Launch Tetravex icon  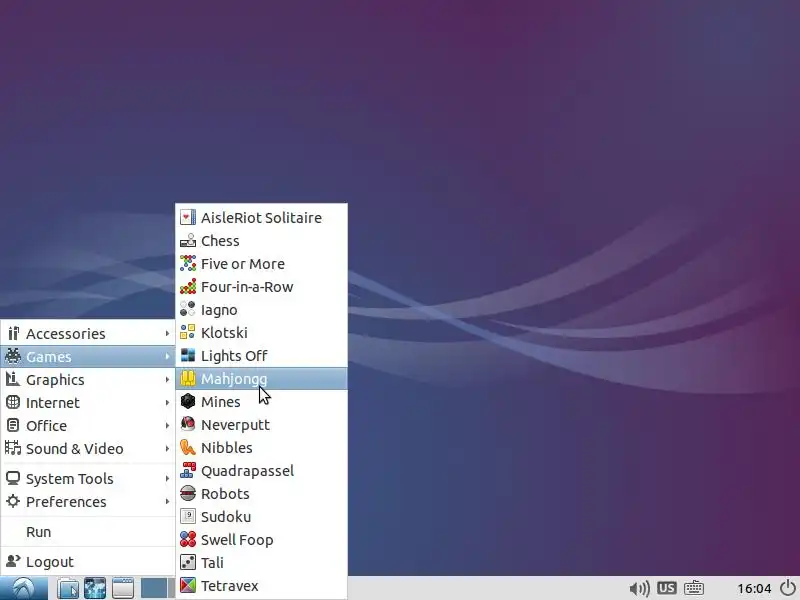[188, 586]
